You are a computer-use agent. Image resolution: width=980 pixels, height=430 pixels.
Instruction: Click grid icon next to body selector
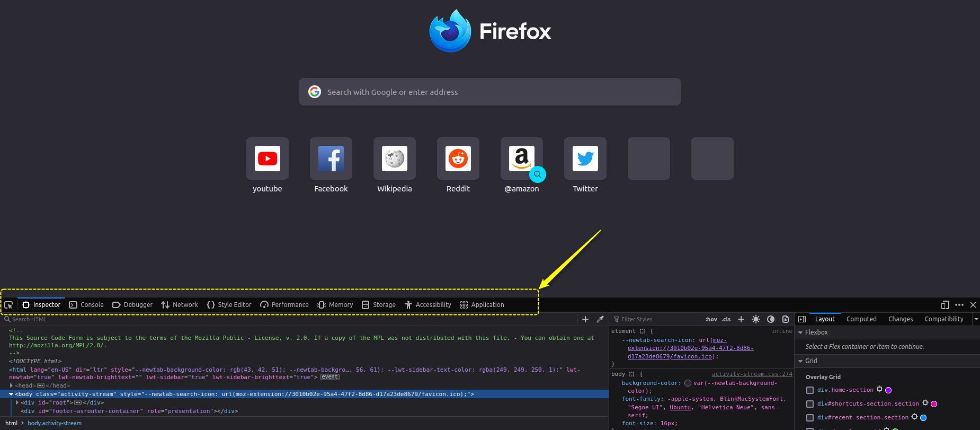(631, 374)
